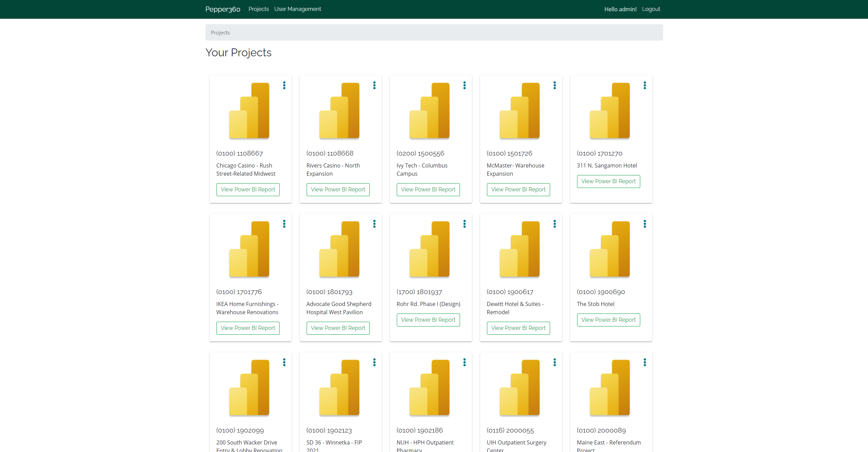Open three-dot menu on Rohr Rd. Phase I card

point(464,224)
